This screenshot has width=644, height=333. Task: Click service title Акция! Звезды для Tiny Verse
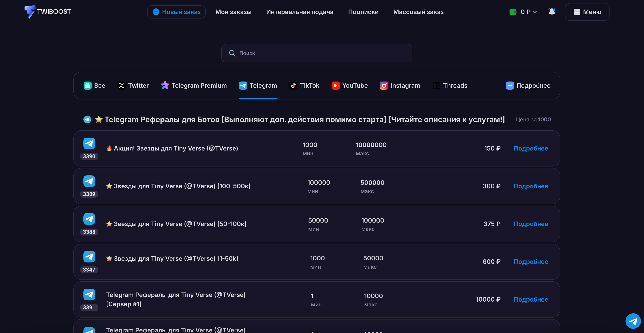click(172, 148)
